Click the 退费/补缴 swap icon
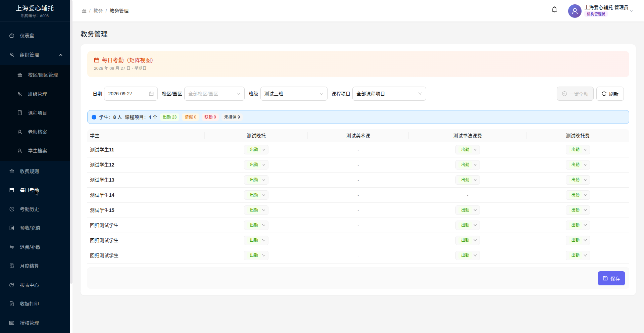 [x=12, y=247]
